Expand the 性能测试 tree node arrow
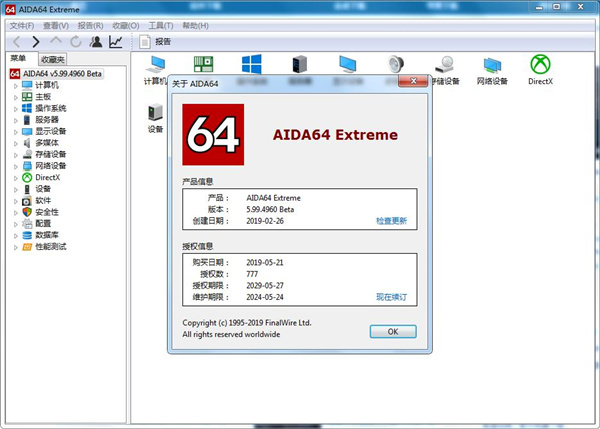Image resolution: width=600 pixels, height=429 pixels. coord(16,247)
